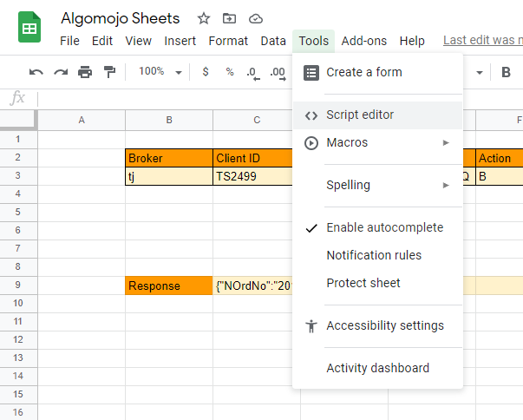Viewport: 523px width, 420px height.
Task: Toggle Enable autocomplete checkmark
Action: coord(311,228)
